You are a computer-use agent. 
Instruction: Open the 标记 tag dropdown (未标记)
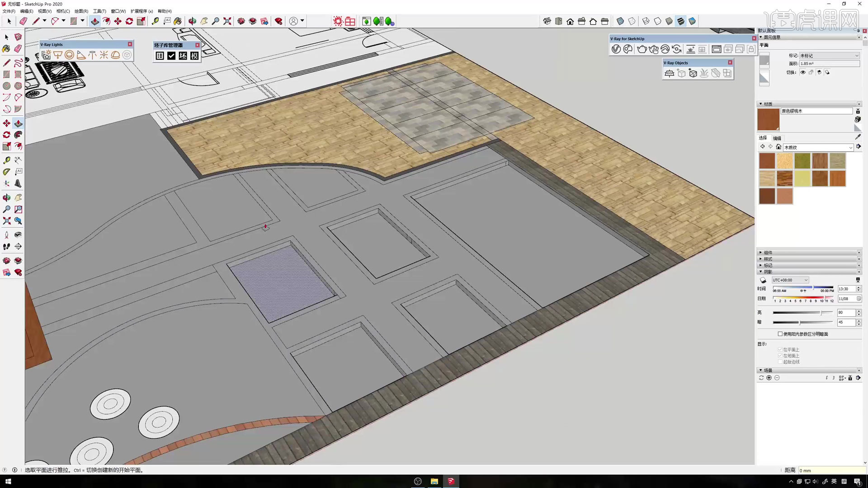(830, 56)
